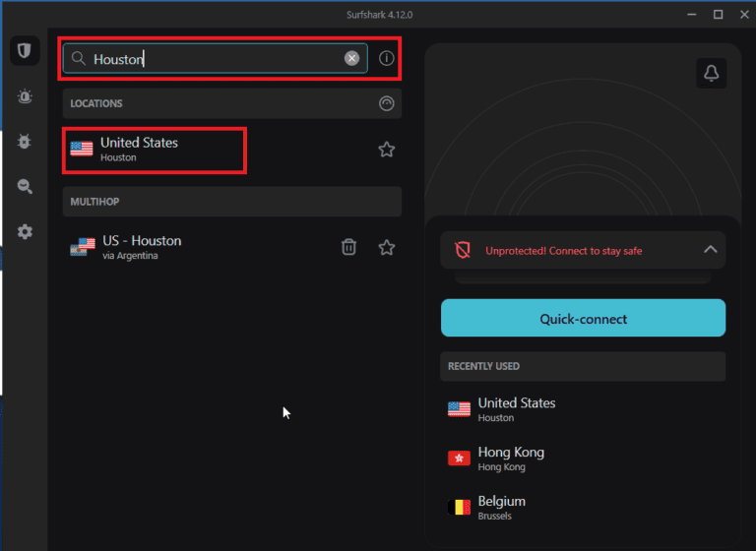Favorite the United States Houston location

387,150
